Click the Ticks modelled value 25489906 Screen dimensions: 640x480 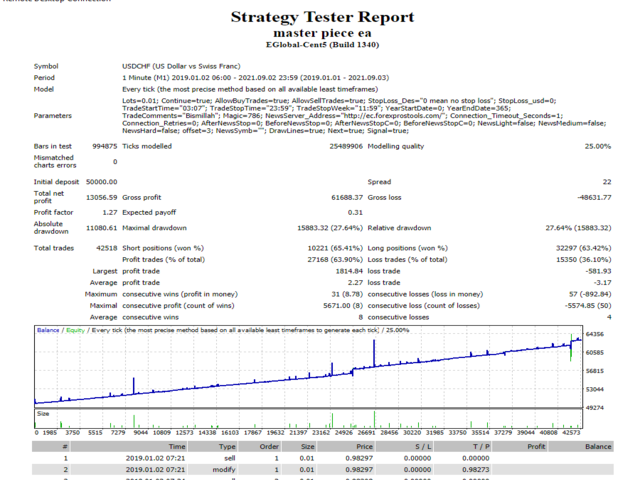(x=346, y=146)
